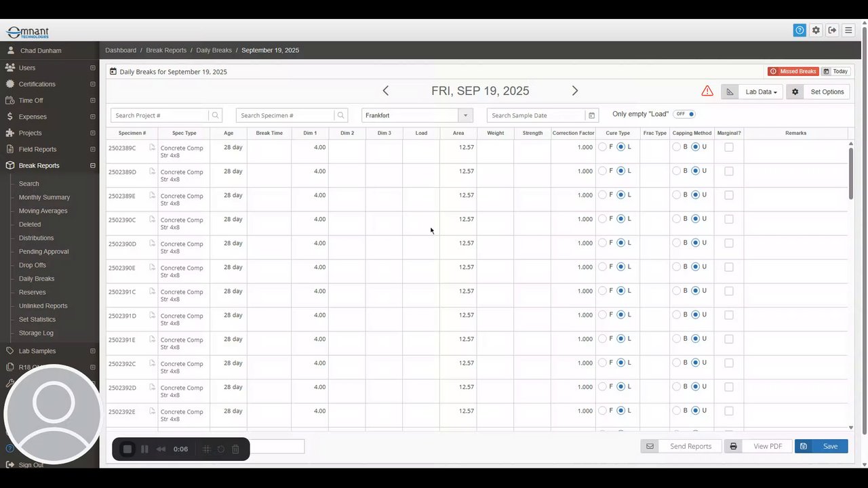Check Marginal box for 2502390D
Screen dimensions: 868x488
click(x=729, y=243)
